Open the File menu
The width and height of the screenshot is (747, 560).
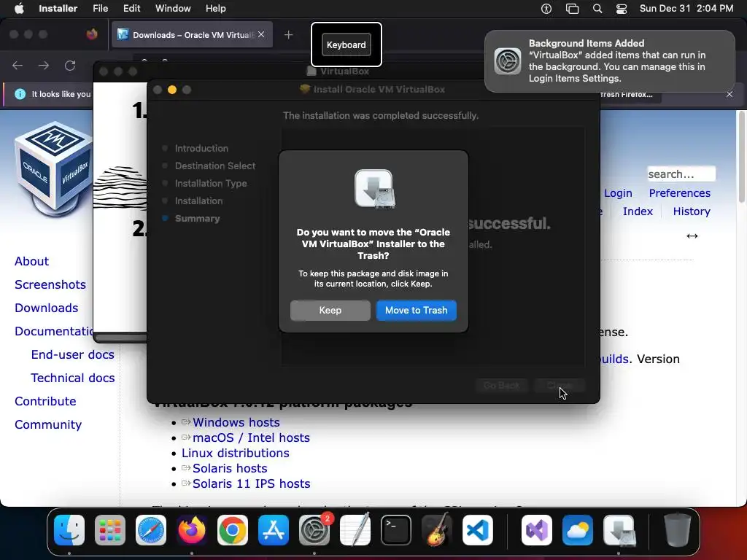click(100, 8)
